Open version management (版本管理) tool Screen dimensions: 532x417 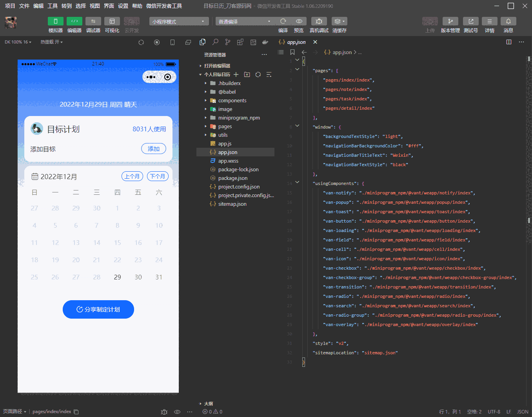450,21
